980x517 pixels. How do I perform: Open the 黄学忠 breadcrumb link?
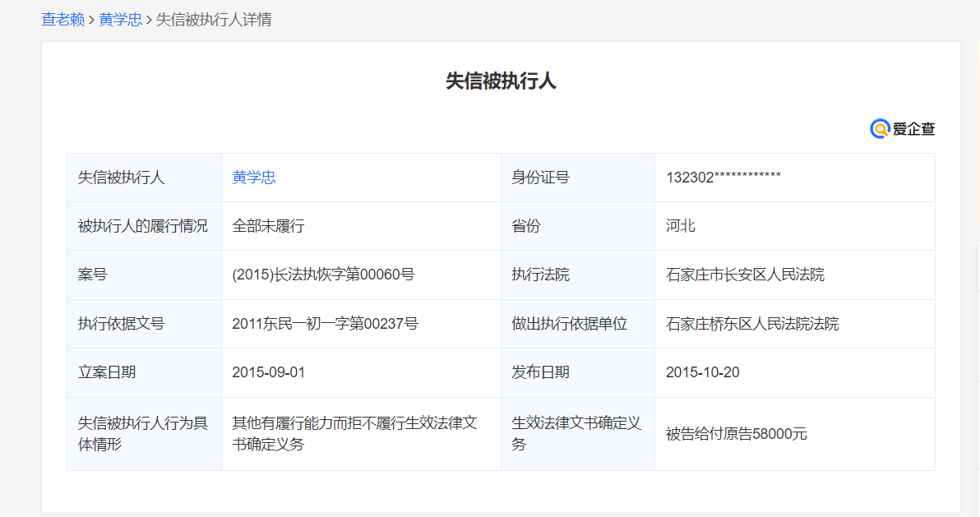[x=120, y=20]
